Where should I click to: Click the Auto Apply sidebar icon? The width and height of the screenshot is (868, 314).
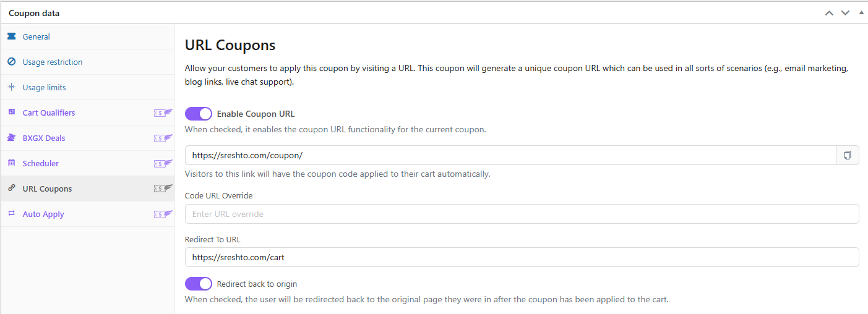(x=11, y=214)
